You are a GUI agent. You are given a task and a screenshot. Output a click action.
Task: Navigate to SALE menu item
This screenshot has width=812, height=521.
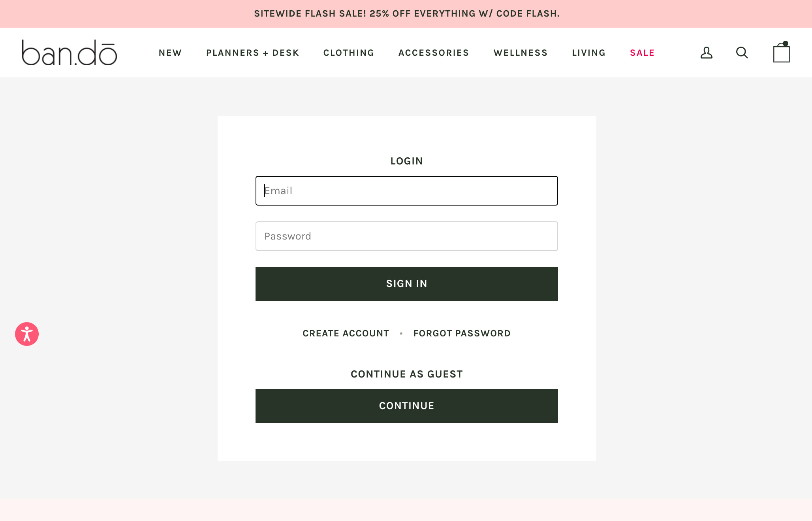pos(641,52)
